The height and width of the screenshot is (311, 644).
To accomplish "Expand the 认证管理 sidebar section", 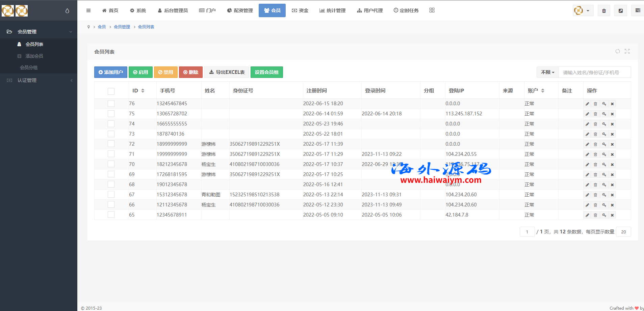I will pyautogui.click(x=38, y=80).
